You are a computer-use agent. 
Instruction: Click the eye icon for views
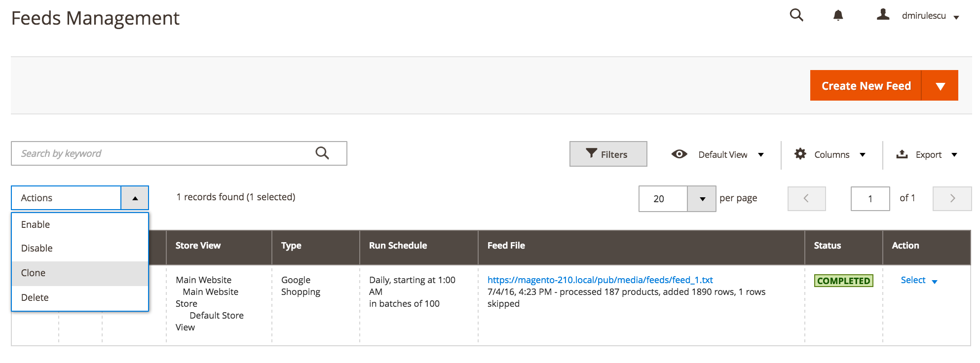click(679, 154)
